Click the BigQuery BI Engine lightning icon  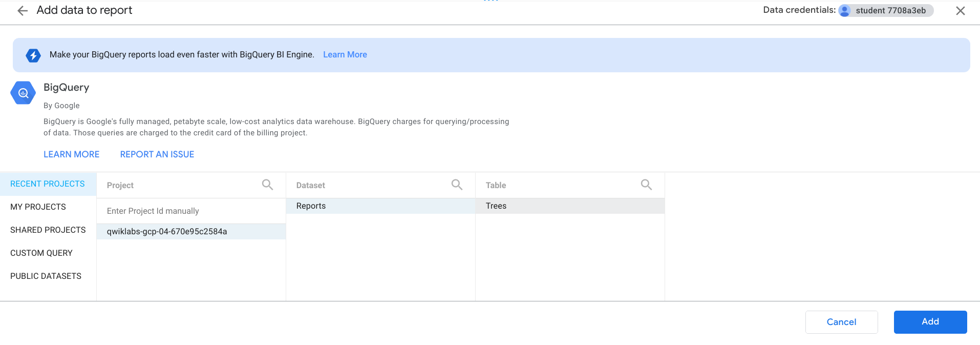tap(33, 55)
